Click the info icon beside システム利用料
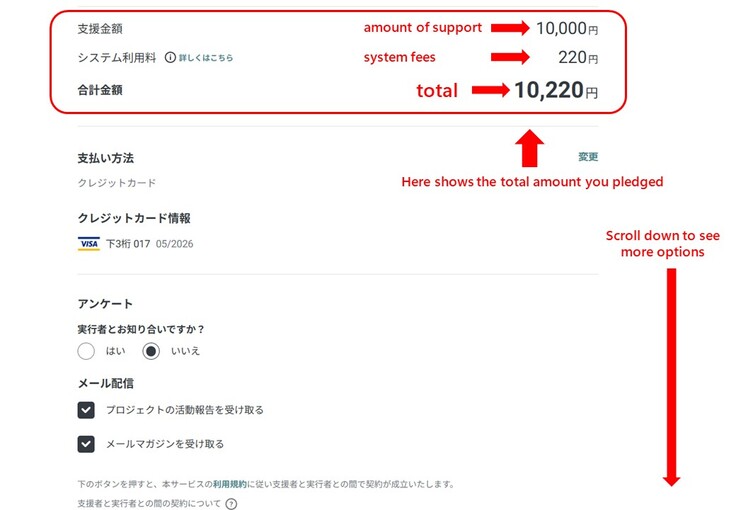The image size is (736, 510). [170, 58]
